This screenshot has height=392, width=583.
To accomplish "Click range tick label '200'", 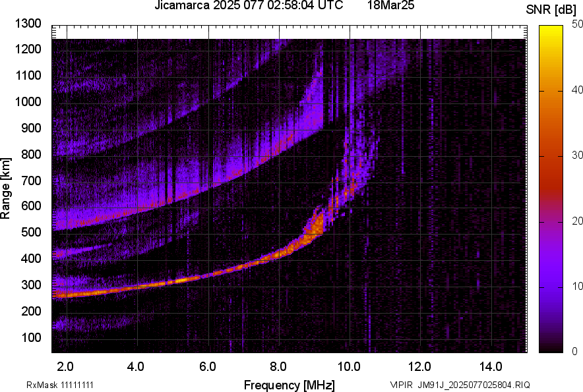I will click(31, 311).
